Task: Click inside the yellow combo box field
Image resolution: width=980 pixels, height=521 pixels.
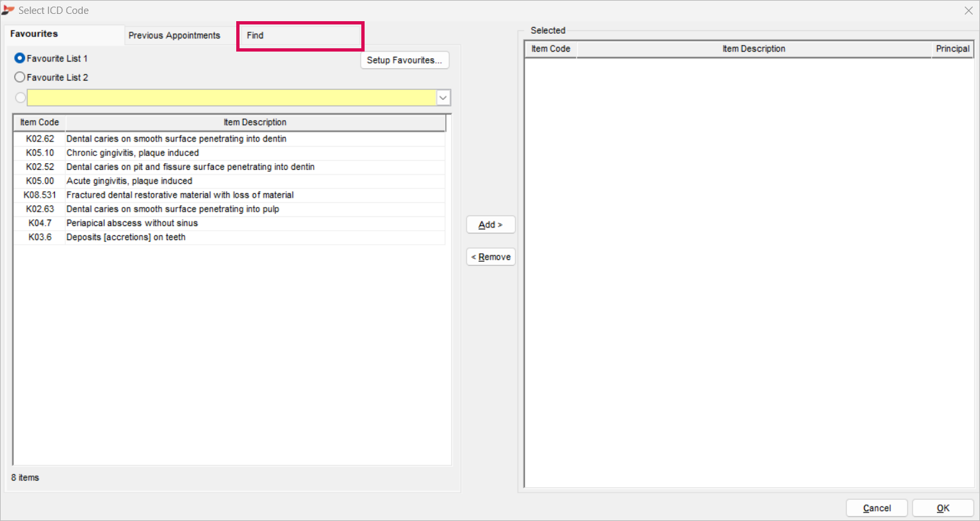Action: click(232, 98)
